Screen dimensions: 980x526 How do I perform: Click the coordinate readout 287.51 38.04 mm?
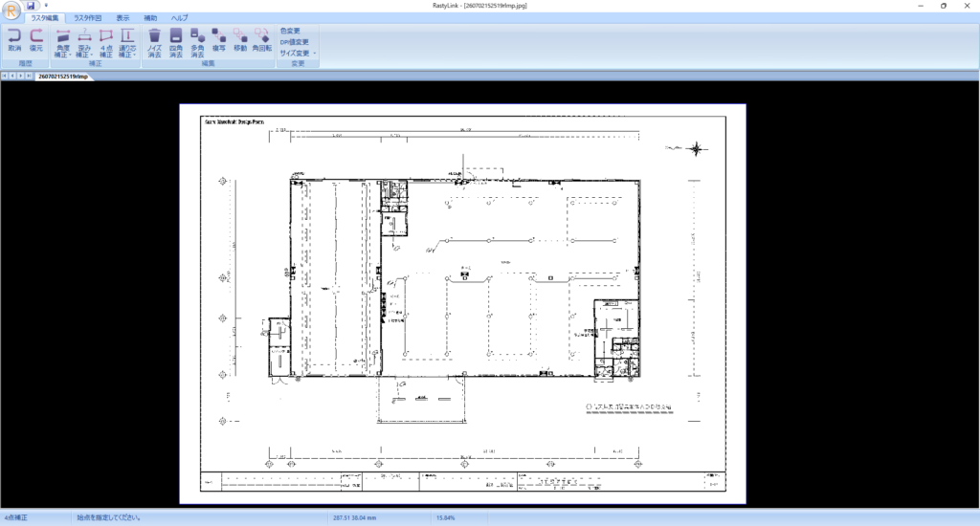[x=354, y=518]
